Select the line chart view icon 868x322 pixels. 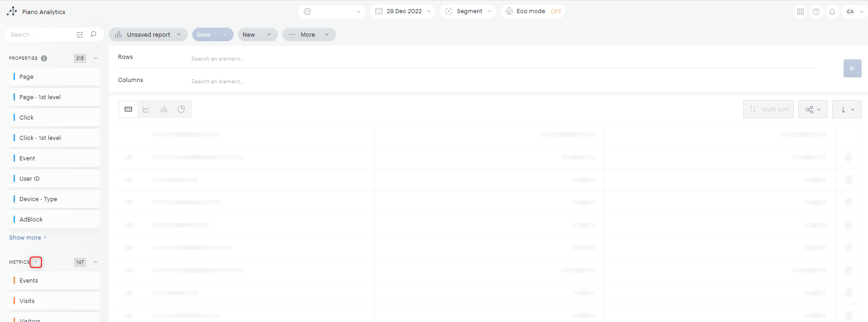146,109
